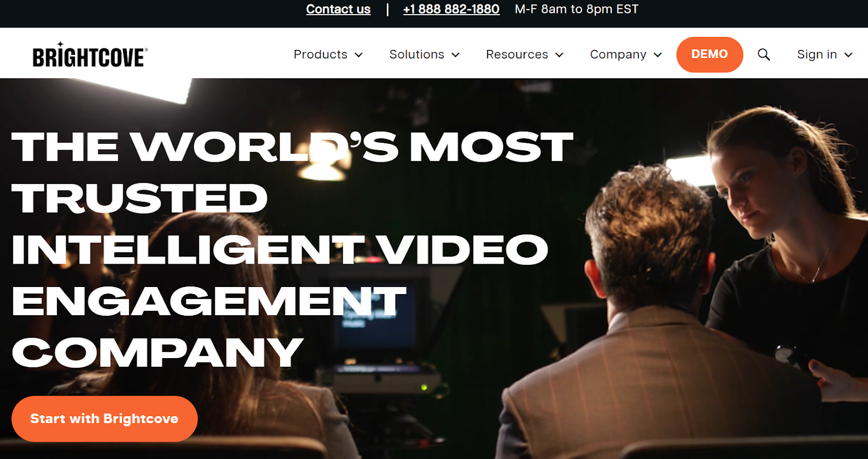868x459 pixels.
Task: Click the +1 888 882-1880 phone link
Action: 451,9
